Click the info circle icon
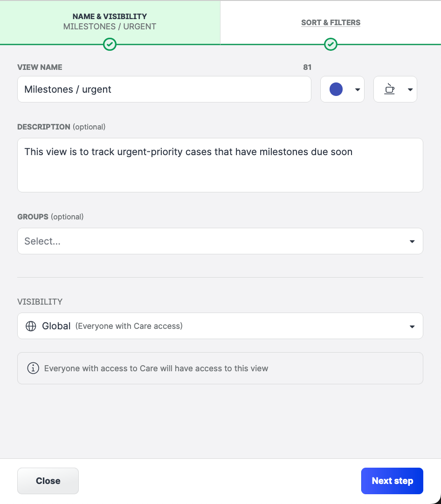441x504 pixels. [33, 368]
